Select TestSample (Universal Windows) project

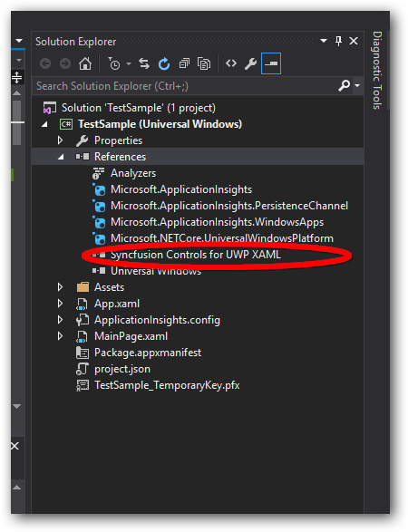[160, 124]
